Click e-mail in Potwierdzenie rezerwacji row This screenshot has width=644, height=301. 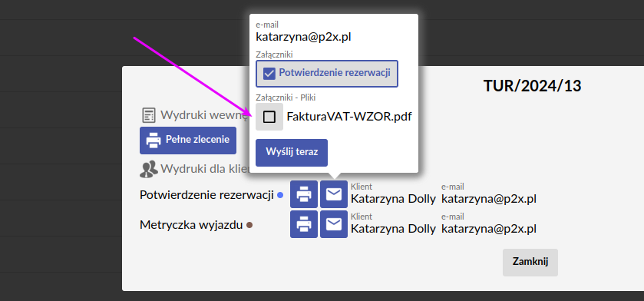pos(489,199)
